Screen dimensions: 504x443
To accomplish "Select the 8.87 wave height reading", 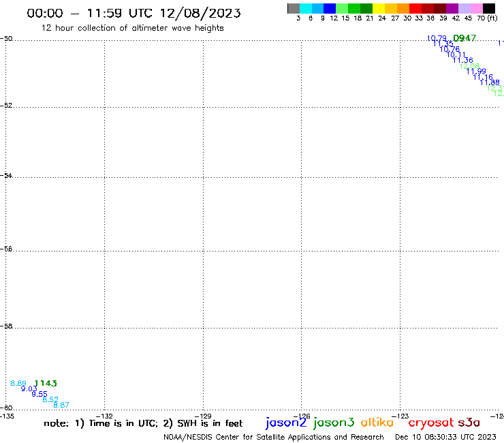I will [61, 405].
